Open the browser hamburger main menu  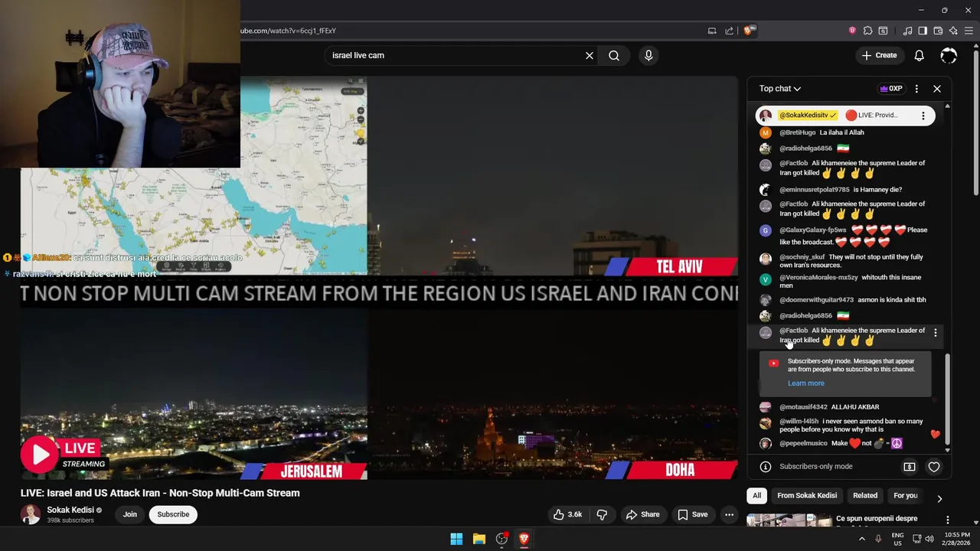tap(969, 31)
